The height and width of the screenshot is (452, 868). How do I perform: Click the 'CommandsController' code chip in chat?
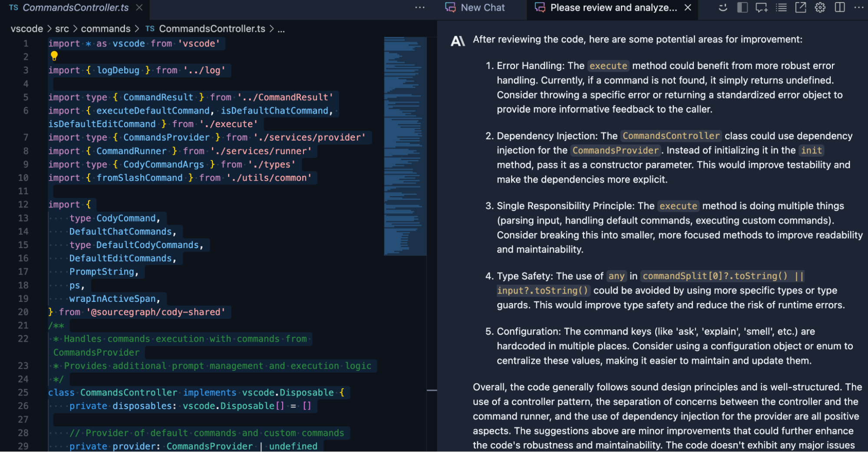tap(671, 136)
